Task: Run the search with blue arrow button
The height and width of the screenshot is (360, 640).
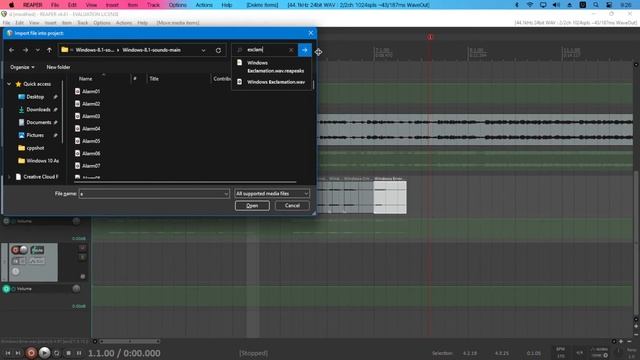Action: pyautogui.click(x=304, y=50)
